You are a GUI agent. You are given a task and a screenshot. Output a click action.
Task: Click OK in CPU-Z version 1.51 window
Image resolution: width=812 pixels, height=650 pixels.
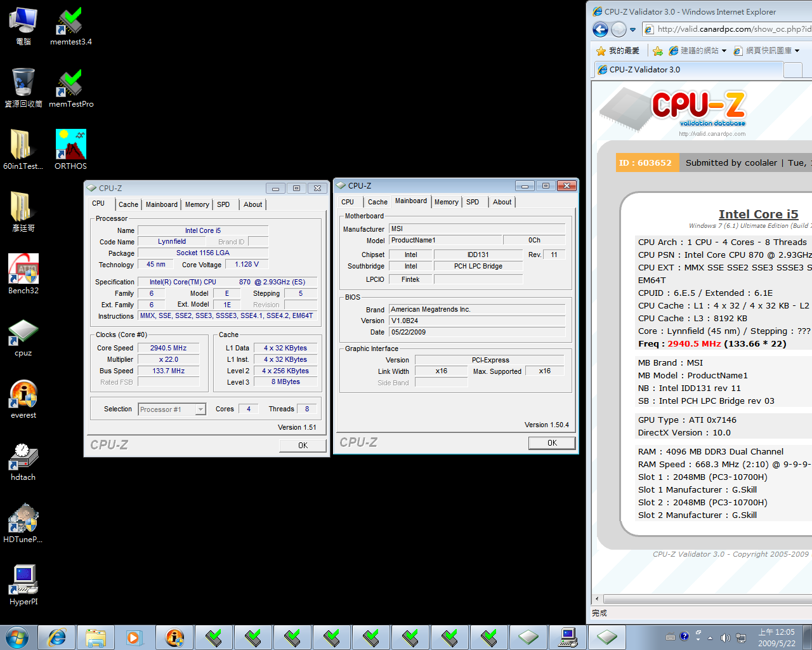pos(303,446)
